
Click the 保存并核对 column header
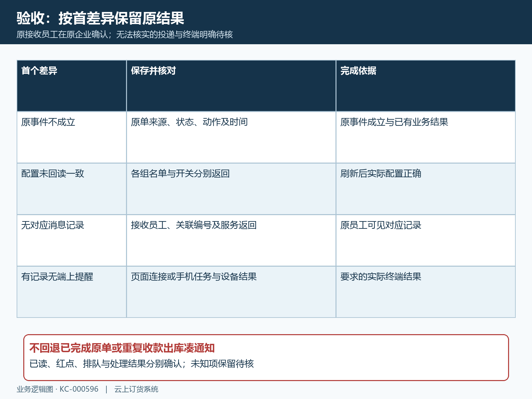(231, 86)
